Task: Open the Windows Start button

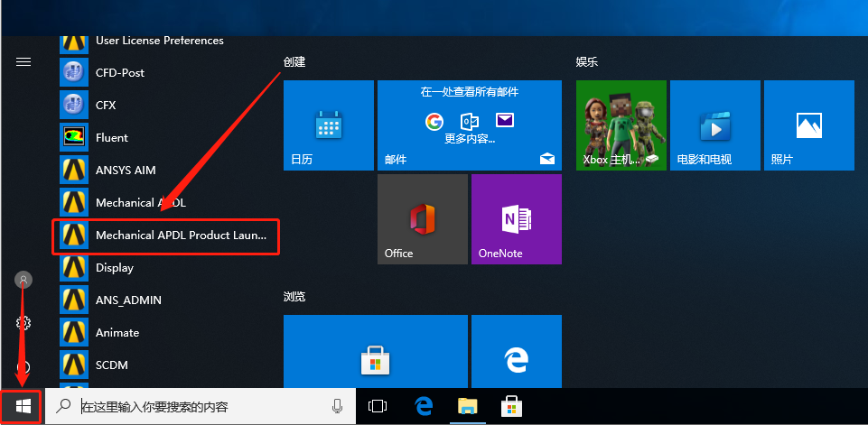Action: tap(23, 407)
